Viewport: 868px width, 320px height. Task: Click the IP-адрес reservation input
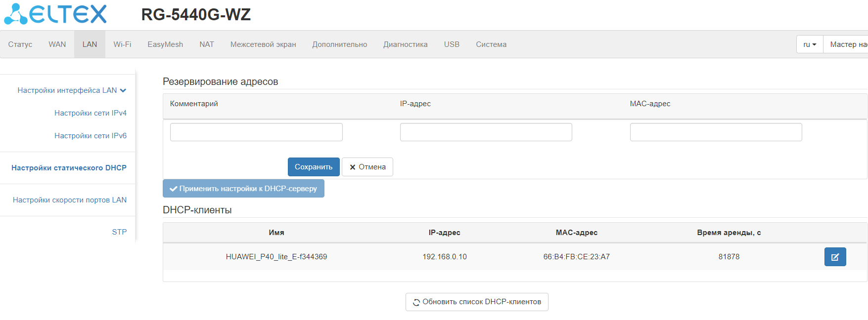[x=486, y=132]
